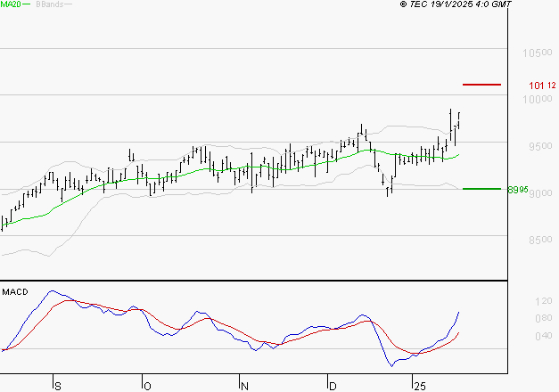This screenshot has height=392, width=559.
Task: Click the S month marker on time axis
Action: point(58,386)
